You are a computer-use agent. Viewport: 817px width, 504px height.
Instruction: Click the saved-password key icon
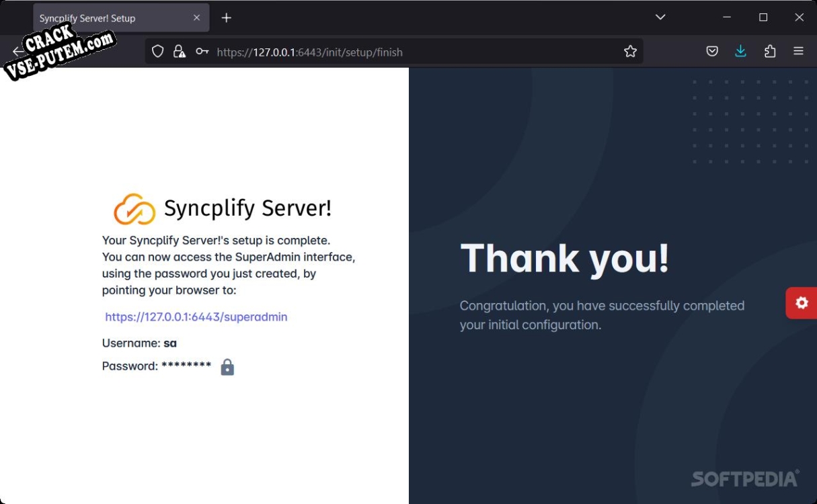coord(202,52)
